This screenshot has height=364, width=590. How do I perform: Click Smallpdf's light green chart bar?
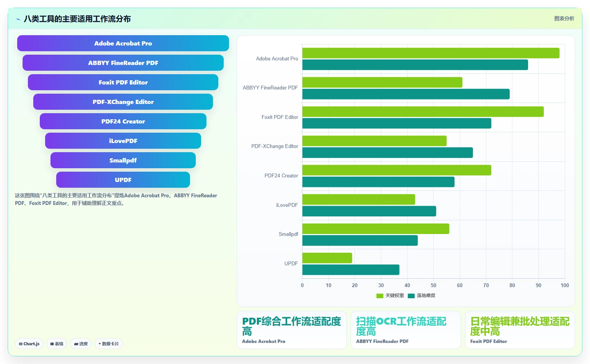pyautogui.click(x=376, y=229)
